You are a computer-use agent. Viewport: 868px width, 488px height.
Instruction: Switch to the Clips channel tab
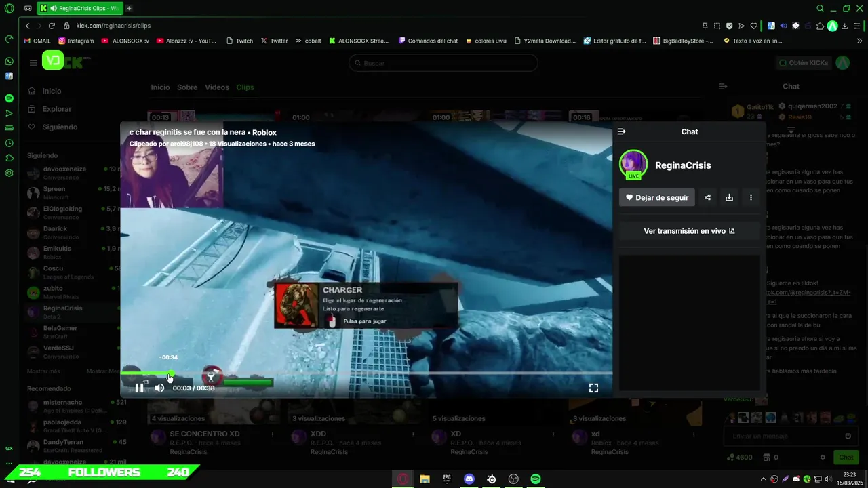click(x=245, y=87)
